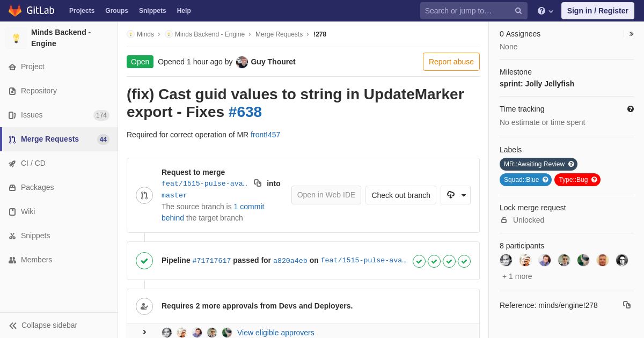This screenshot has width=644, height=338.
Task: Click the Type::Bug label
Action: coord(577,180)
